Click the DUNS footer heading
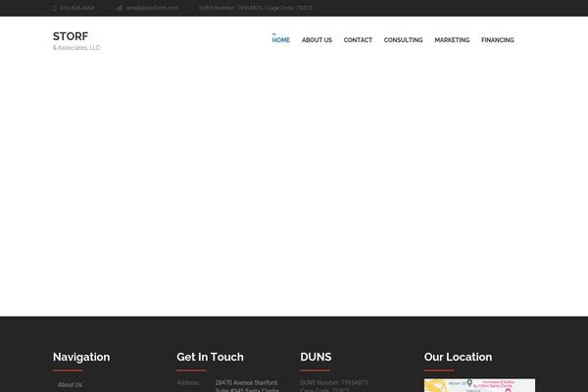This screenshot has height=392, width=588. (x=316, y=357)
